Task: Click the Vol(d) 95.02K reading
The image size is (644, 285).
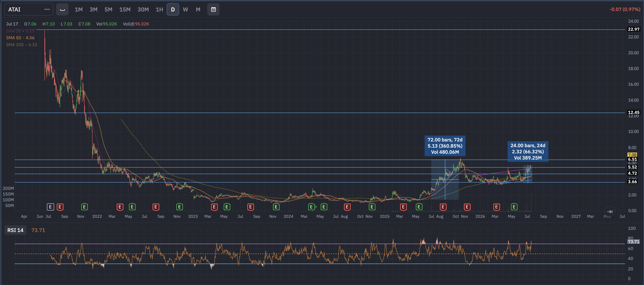Action: [136, 24]
